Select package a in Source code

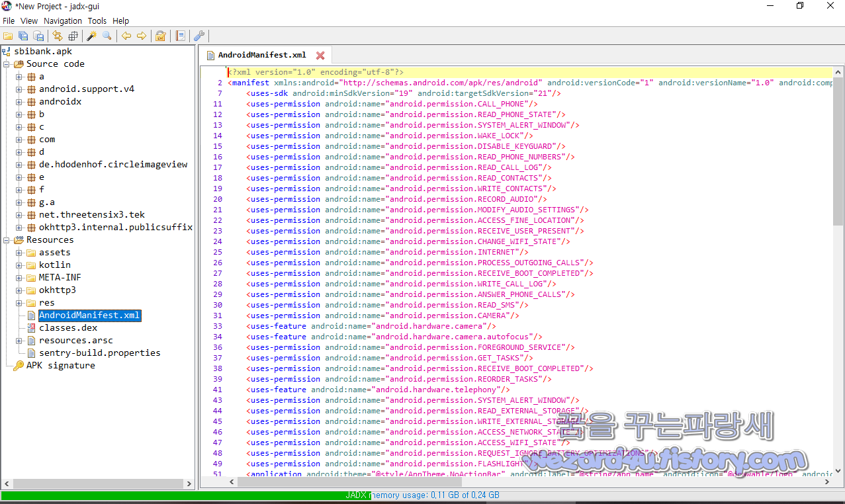pos(42,76)
